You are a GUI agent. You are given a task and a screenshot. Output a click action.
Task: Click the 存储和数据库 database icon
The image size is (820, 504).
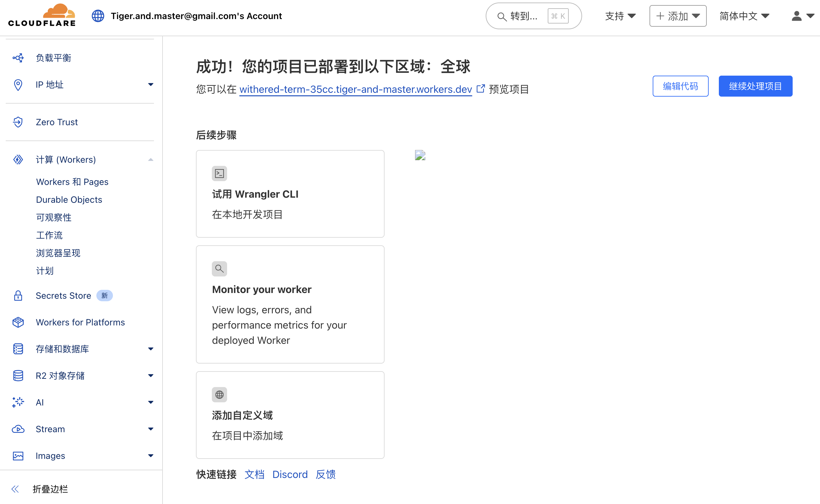point(18,349)
